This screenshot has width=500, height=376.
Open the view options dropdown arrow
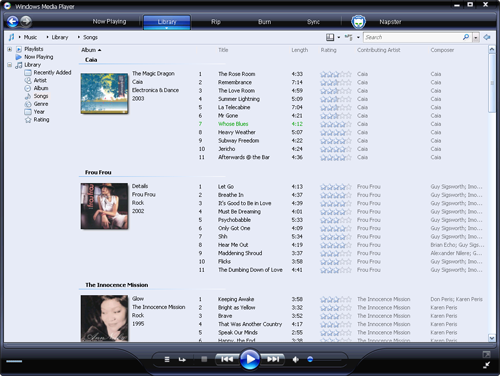(x=358, y=37)
